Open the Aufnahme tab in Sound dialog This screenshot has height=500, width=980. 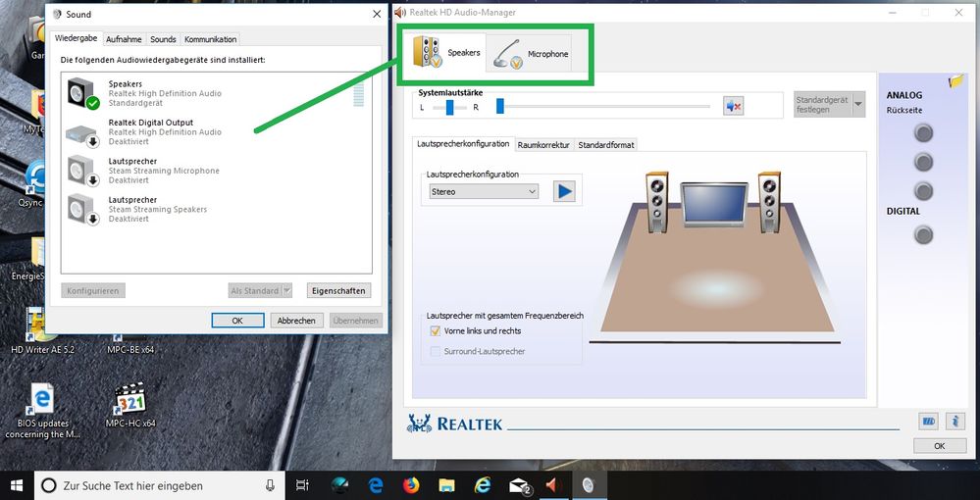tap(124, 39)
